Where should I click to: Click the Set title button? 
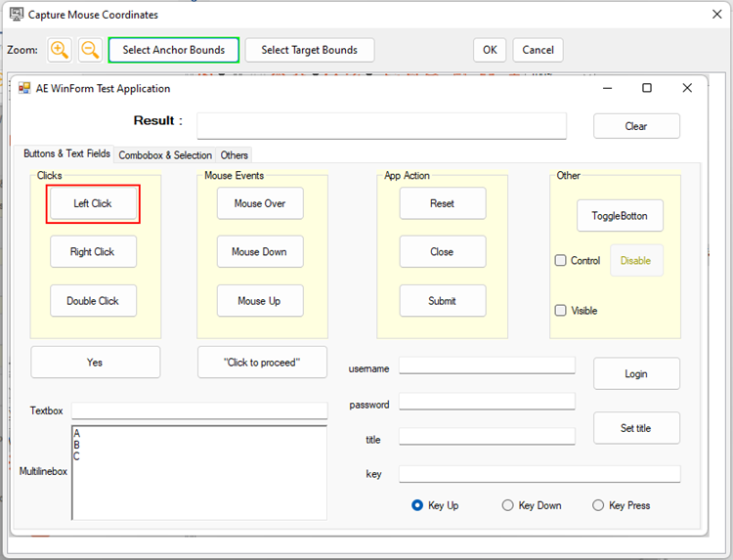coord(636,428)
